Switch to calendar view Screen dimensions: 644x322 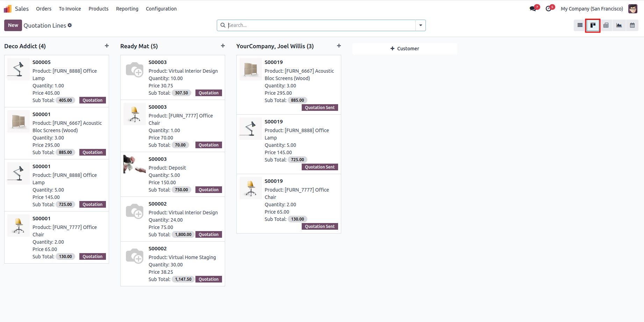(632, 25)
